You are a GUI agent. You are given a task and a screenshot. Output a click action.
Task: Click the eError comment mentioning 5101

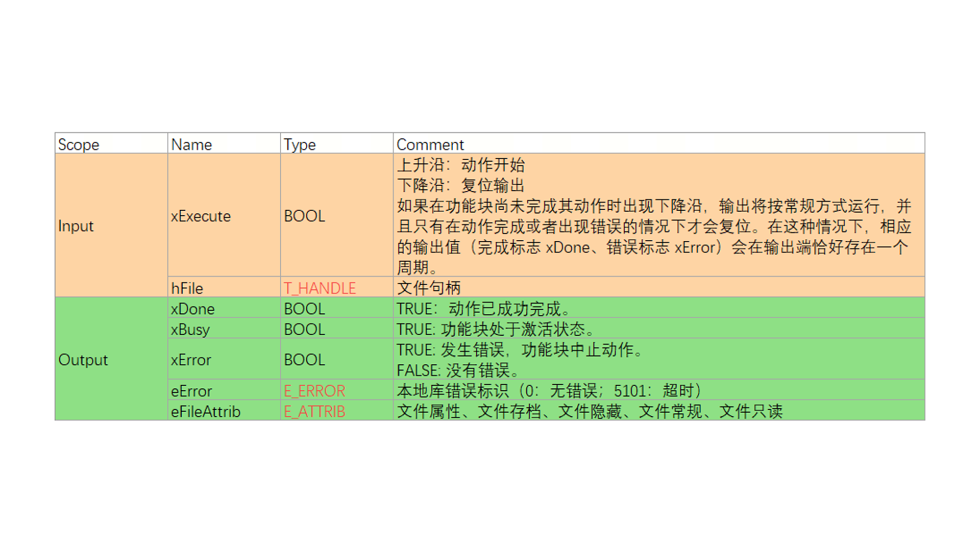click(549, 391)
